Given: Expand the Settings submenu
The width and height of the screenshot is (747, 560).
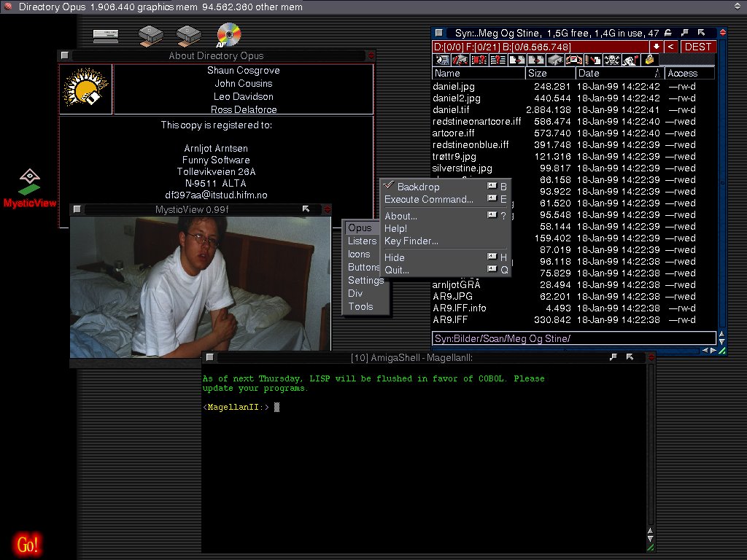Looking at the screenshot, I should coord(365,280).
